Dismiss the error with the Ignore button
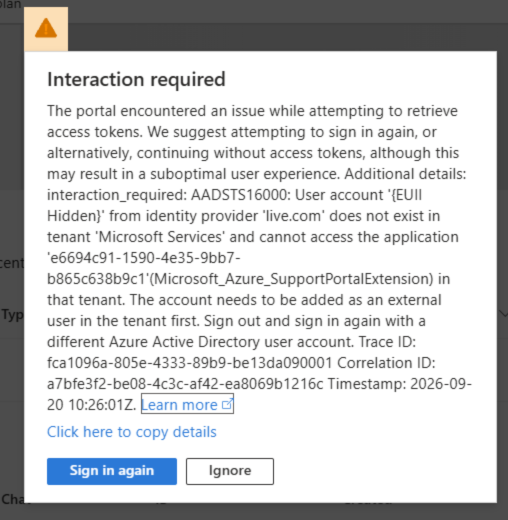This screenshot has width=508, height=520. point(230,471)
